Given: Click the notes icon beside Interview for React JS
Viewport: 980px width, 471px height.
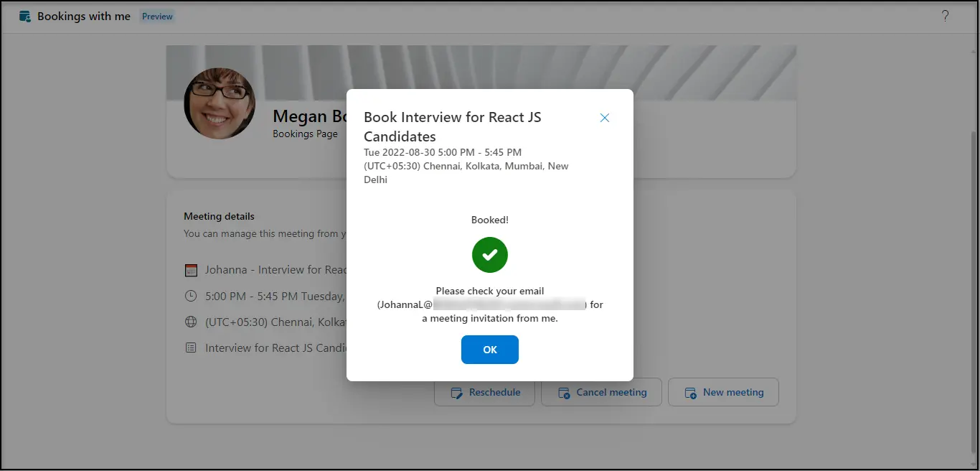Looking at the screenshot, I should (191, 348).
